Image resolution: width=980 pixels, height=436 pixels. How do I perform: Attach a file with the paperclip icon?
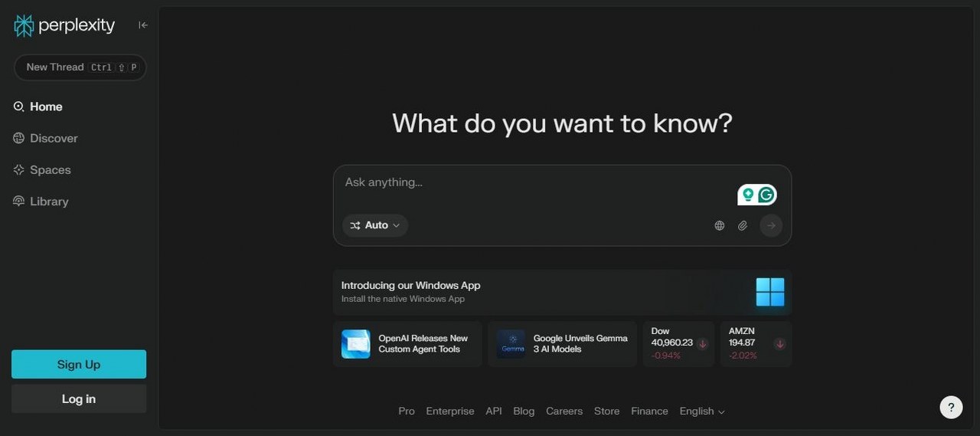pos(743,226)
